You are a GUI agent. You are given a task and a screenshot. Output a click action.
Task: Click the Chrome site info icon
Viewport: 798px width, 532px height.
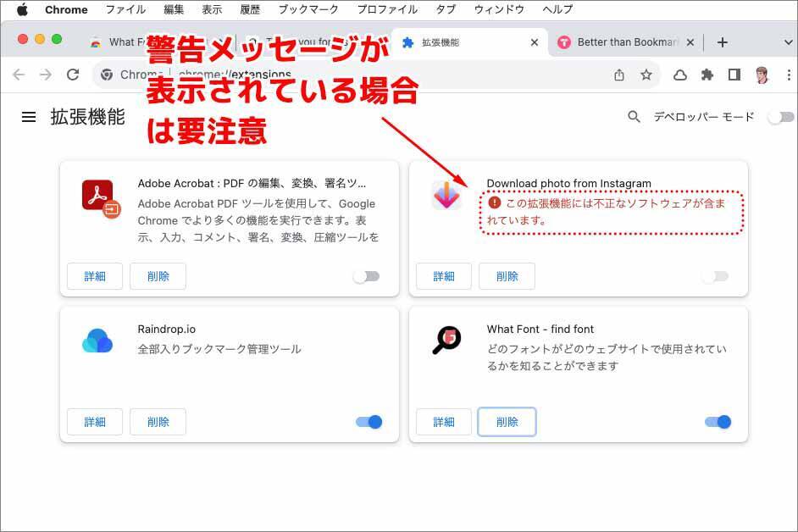107,75
